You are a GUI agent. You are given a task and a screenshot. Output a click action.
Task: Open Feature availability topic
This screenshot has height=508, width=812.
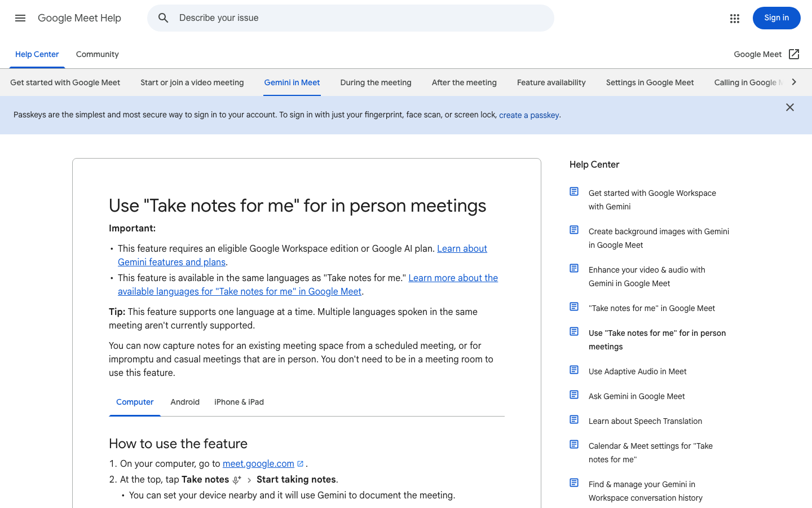click(x=551, y=82)
